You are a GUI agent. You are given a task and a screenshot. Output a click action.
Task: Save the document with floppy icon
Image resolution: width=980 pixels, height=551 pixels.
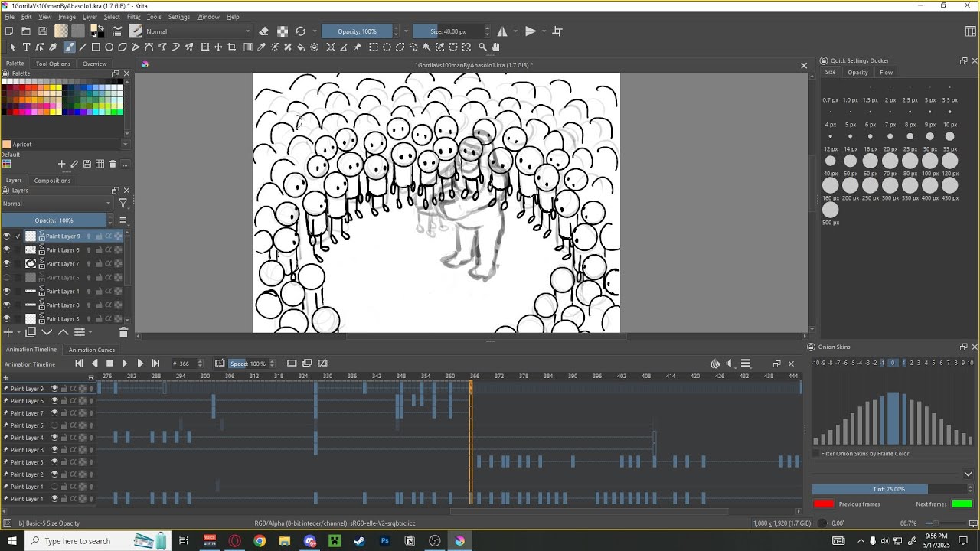(x=43, y=31)
